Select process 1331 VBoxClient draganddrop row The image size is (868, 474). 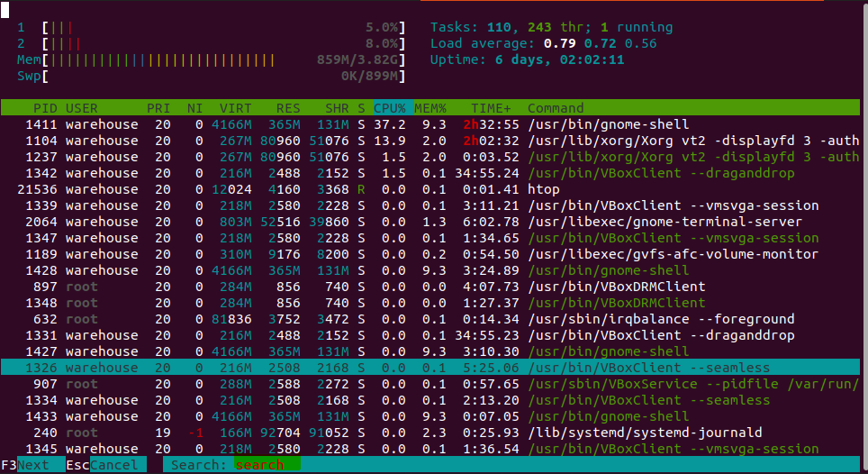point(430,335)
